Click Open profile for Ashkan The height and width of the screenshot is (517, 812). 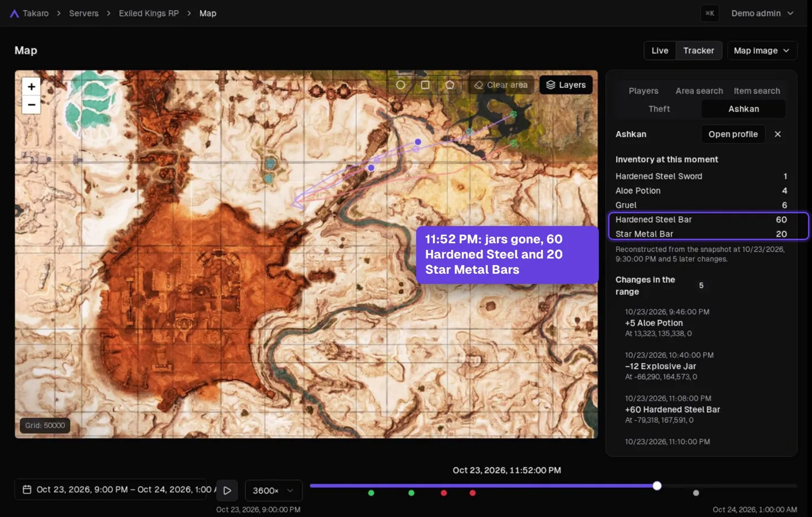[733, 134]
